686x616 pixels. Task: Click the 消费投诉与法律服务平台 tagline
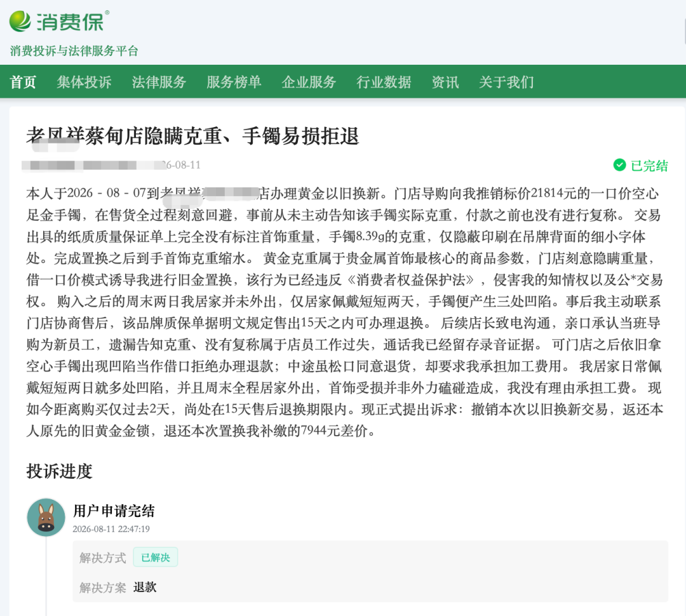point(74,51)
